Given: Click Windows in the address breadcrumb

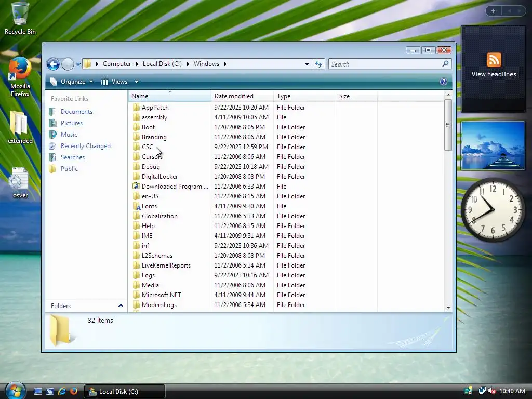Looking at the screenshot, I should pyautogui.click(x=206, y=64).
